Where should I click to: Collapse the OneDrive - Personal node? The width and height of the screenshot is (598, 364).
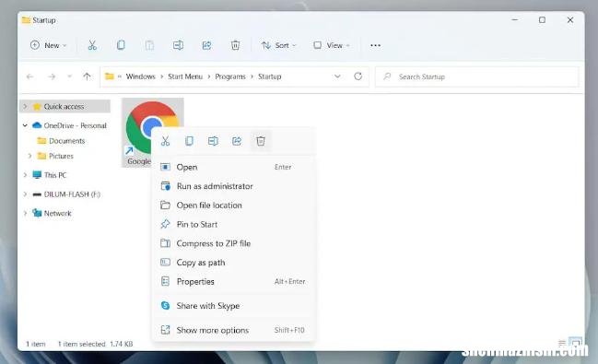pos(25,125)
